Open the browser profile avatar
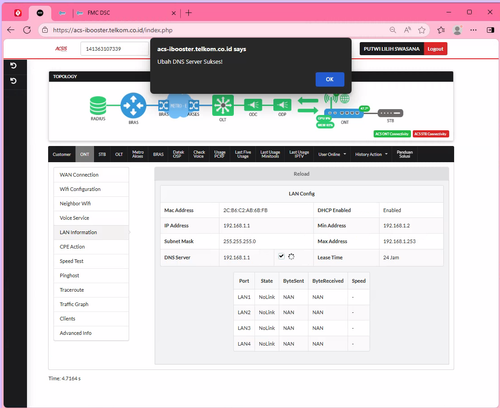Image resolution: width=500 pixels, height=408 pixels. [457, 30]
